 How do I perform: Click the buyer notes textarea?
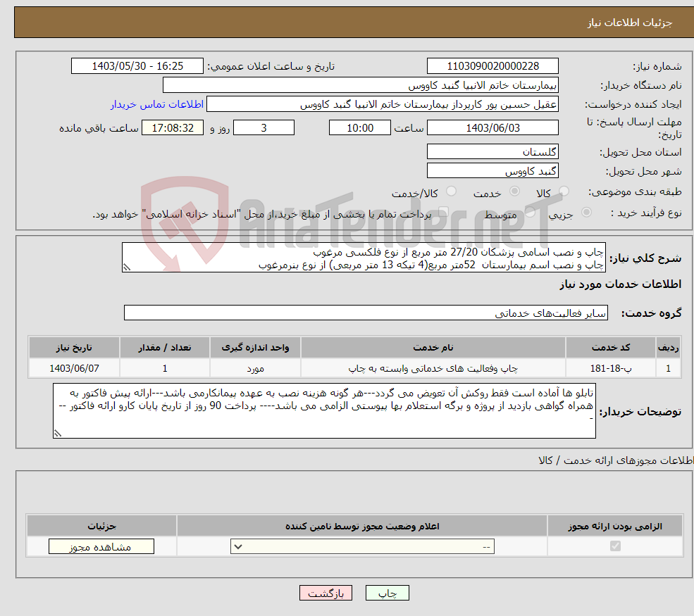pos(324,411)
